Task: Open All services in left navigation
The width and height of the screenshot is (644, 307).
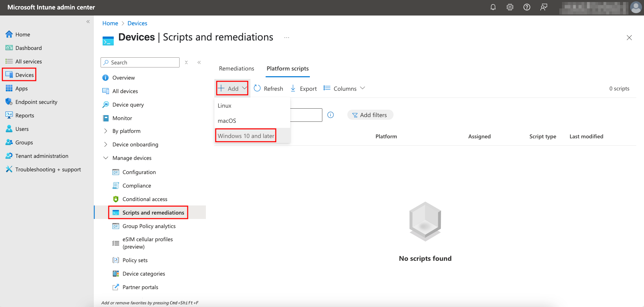Action: point(24,61)
